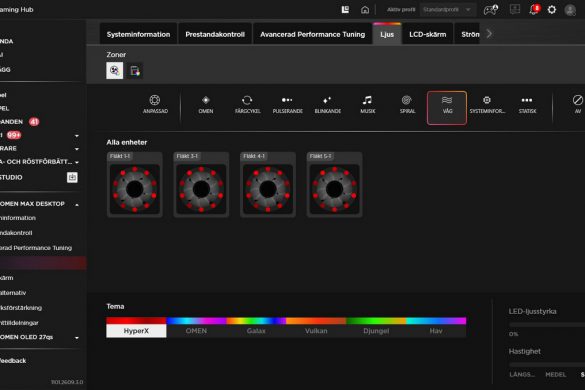Image resolution: width=585 pixels, height=390 pixels.
Task: Open the STUDIO sidebar entry
Action: click(11, 177)
